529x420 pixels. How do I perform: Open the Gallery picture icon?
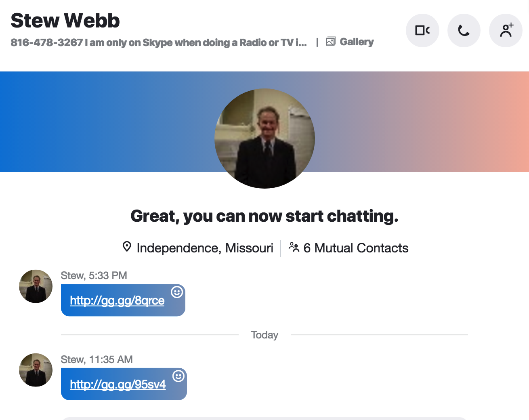[x=331, y=41]
